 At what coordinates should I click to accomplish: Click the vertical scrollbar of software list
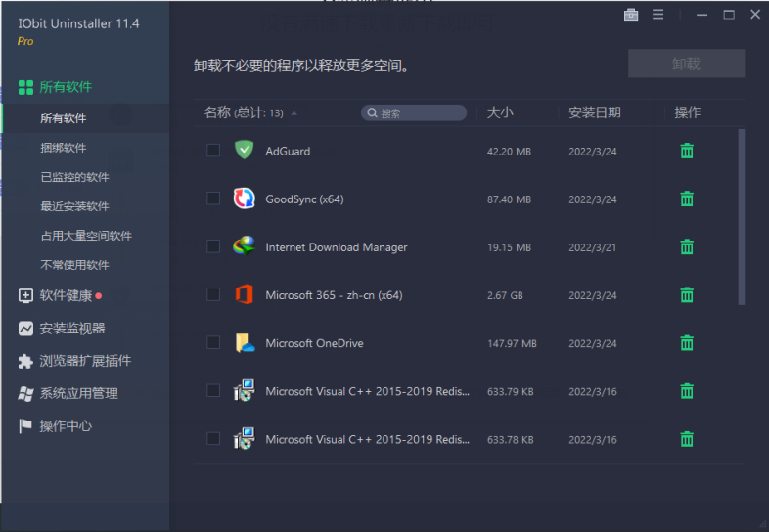pyautogui.click(x=741, y=215)
